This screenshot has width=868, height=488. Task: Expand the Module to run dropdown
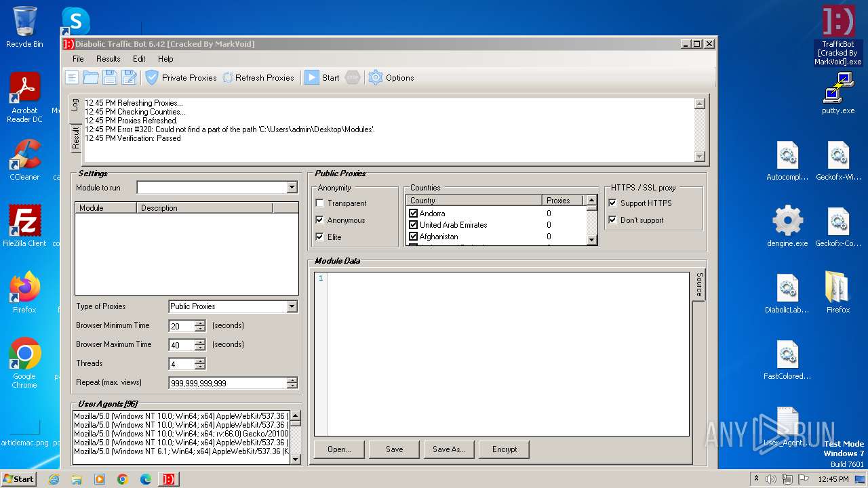coord(292,188)
